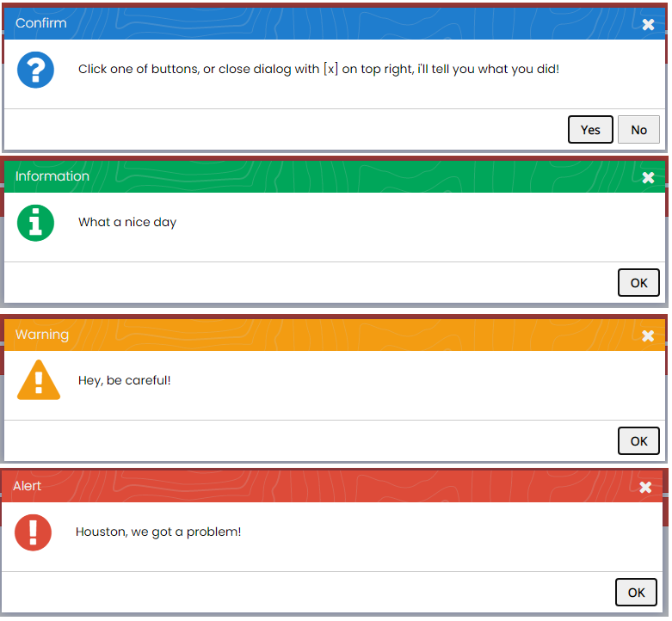Click the green Information title bar
This screenshot has width=672, height=621.
[335, 176]
